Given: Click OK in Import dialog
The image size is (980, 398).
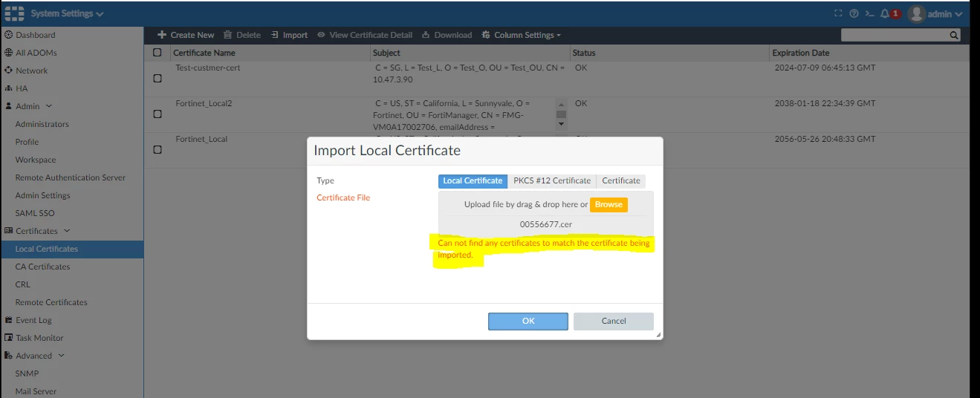Looking at the screenshot, I should pyautogui.click(x=528, y=321).
